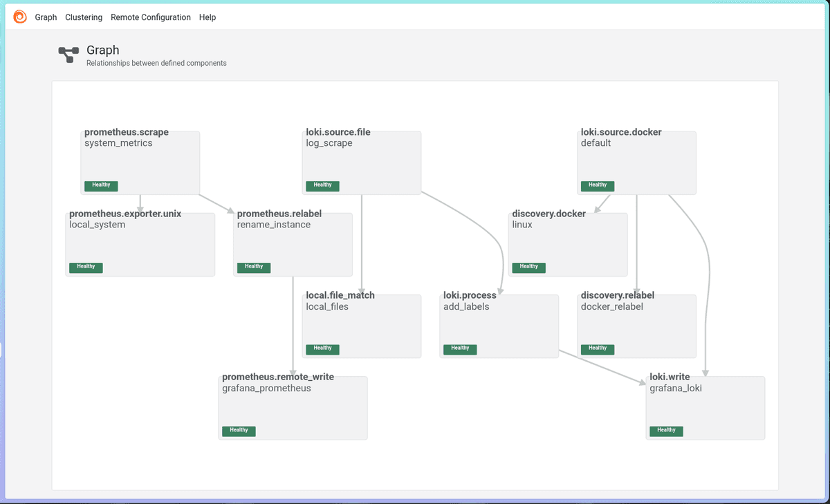830x504 pixels.
Task: Click Healthy badge on loki.source.docker node
Action: pos(598,185)
